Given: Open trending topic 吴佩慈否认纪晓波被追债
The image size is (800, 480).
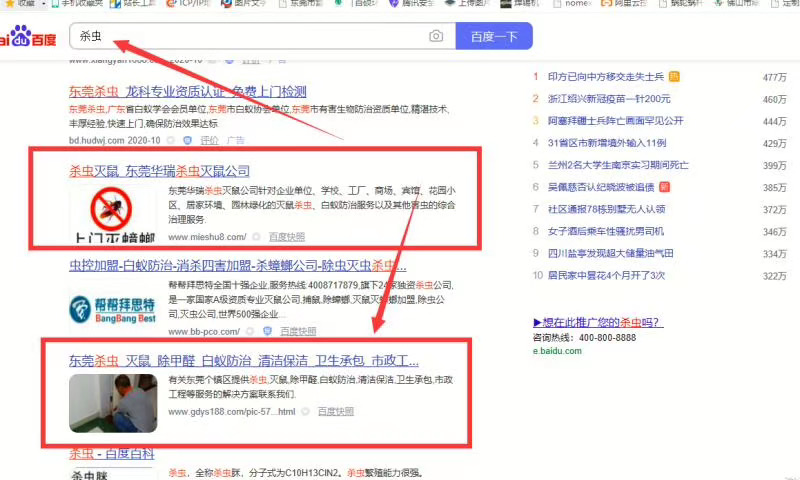Looking at the screenshot, I should [x=601, y=187].
